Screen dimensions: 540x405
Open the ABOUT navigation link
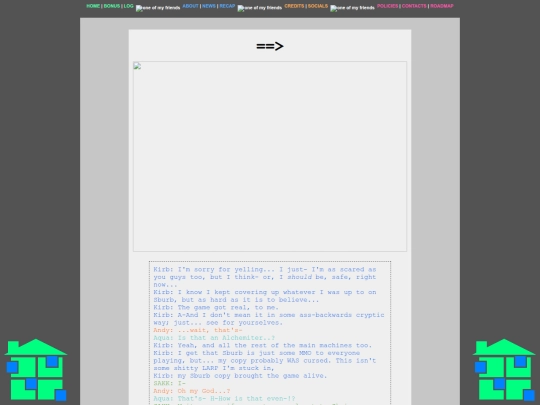pos(190,6)
